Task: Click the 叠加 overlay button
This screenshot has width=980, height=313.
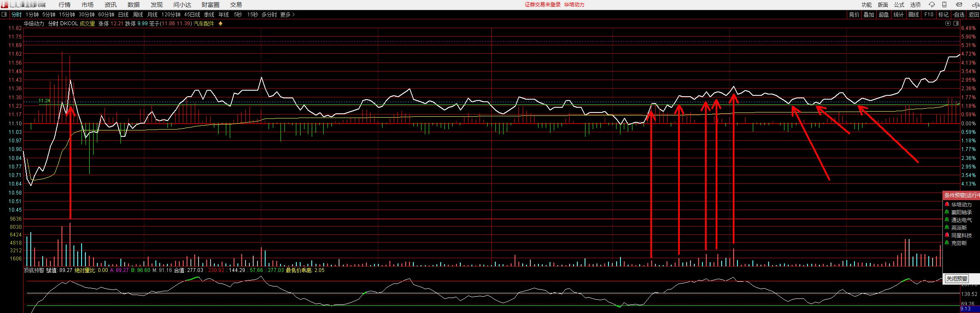Action: [869, 15]
